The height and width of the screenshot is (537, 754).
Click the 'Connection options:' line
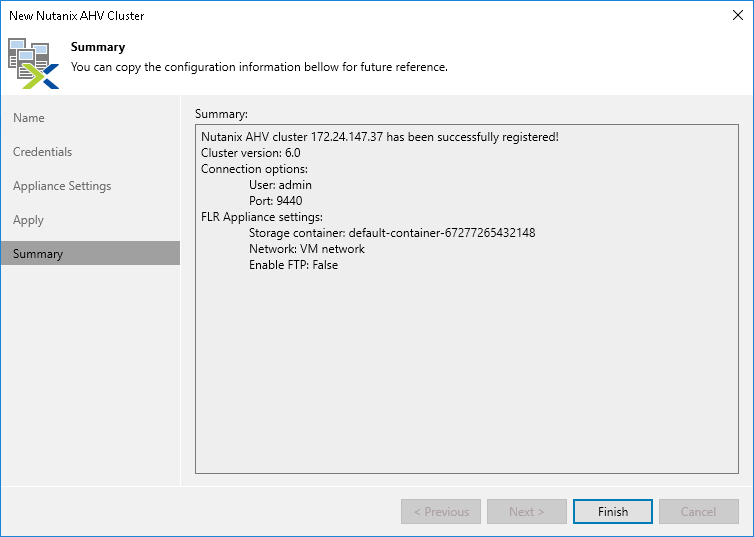tap(254, 169)
